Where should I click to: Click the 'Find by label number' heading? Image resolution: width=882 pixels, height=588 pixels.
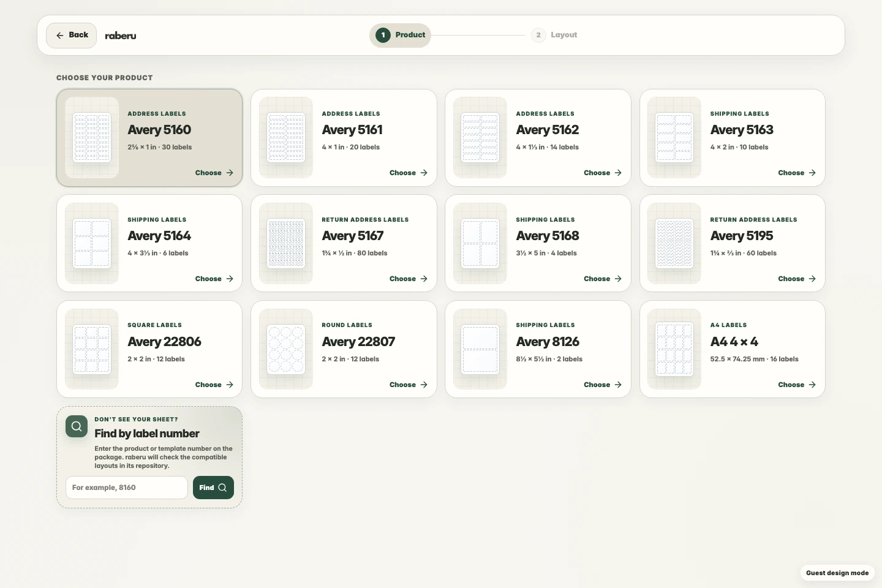click(x=147, y=434)
